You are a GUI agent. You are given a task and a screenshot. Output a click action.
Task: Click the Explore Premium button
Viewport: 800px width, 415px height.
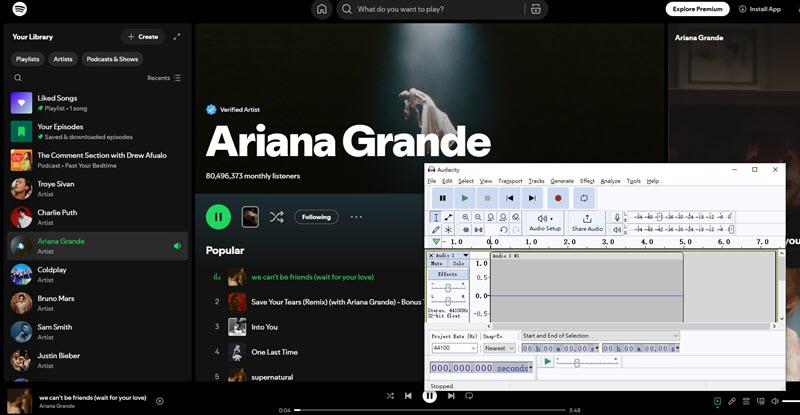pyautogui.click(x=697, y=9)
